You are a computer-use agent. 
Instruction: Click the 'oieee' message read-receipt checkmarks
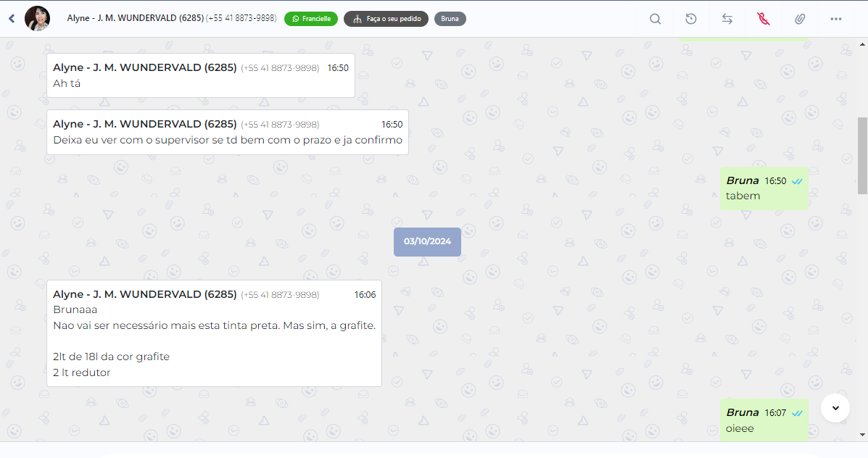coord(797,413)
